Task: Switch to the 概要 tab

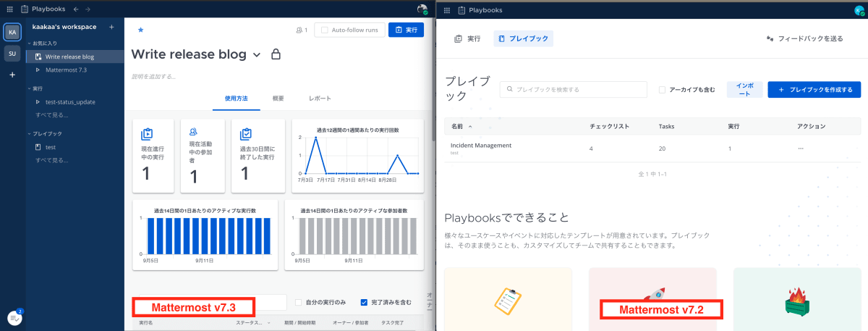Action: 278,98
